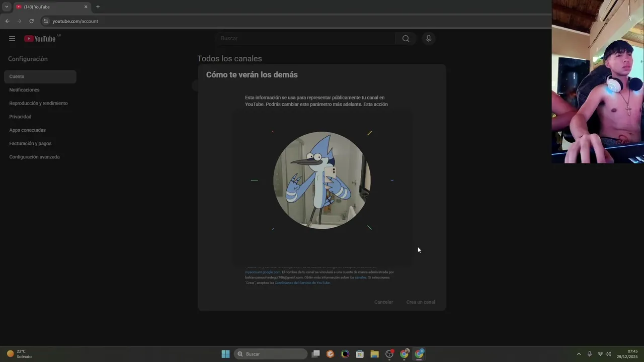Image resolution: width=644 pixels, height=362 pixels.
Task: Open volume speaker tray icon
Action: coord(609,354)
